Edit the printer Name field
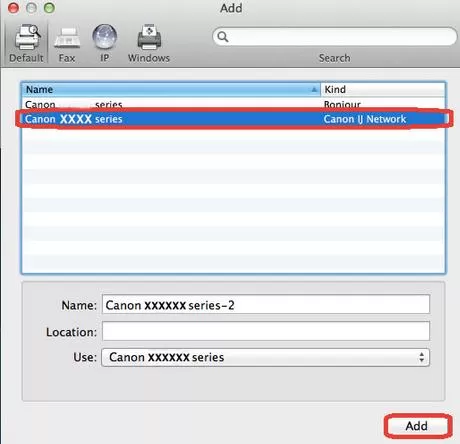The width and height of the screenshot is (460, 444). pos(266,304)
